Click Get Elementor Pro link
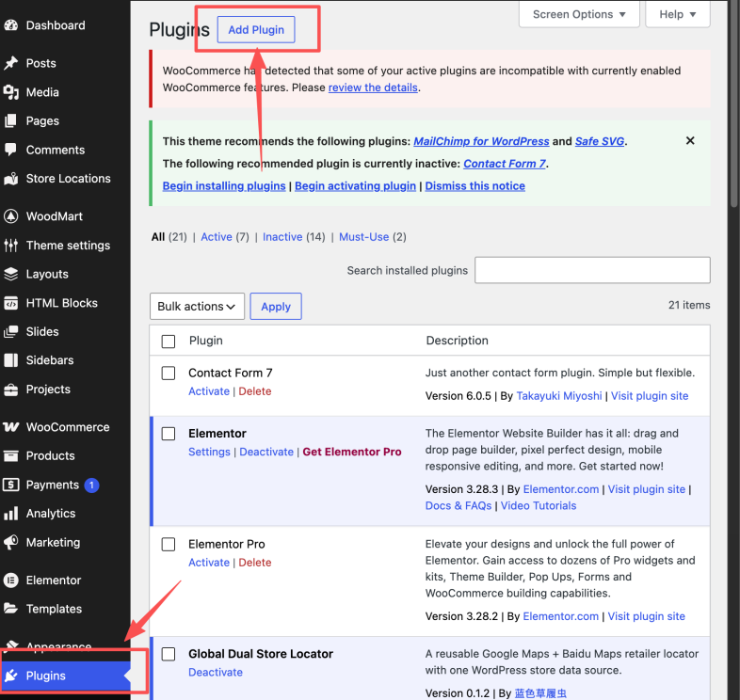The height and width of the screenshot is (700, 740). (352, 452)
